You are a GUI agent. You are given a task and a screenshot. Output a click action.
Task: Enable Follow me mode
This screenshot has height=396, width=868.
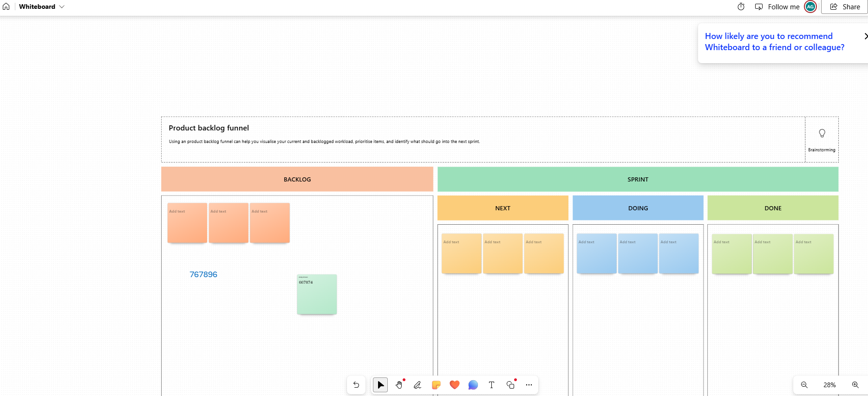(777, 6)
